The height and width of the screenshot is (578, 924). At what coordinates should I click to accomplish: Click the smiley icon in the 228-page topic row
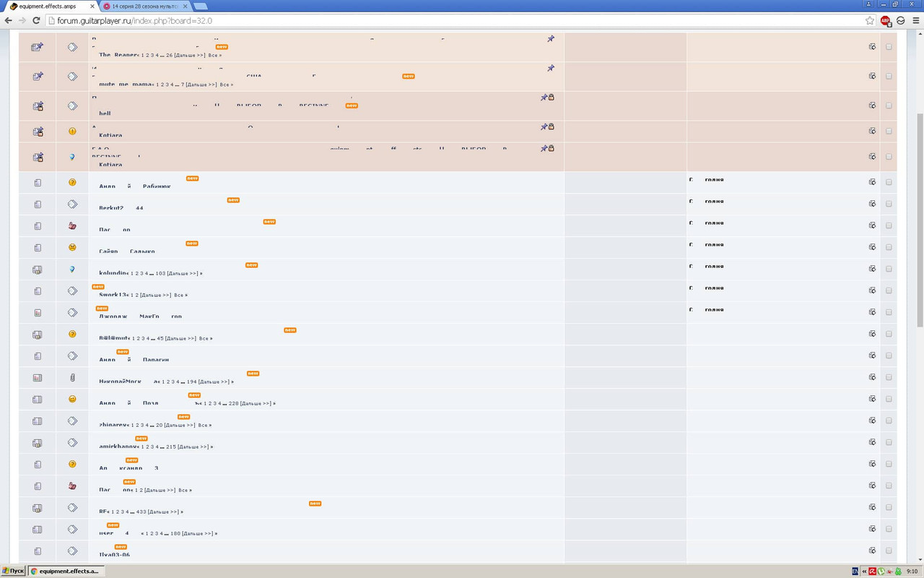tap(72, 399)
